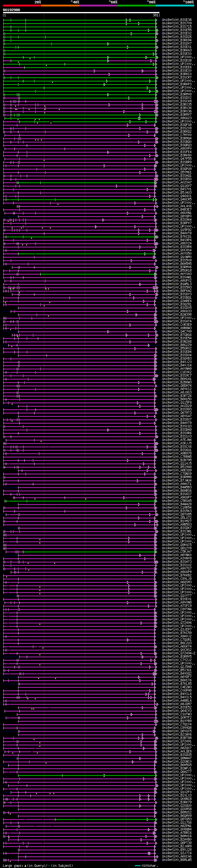
Task: Select the UniRef100_C1MR54 label
Action: pos(177,508)
